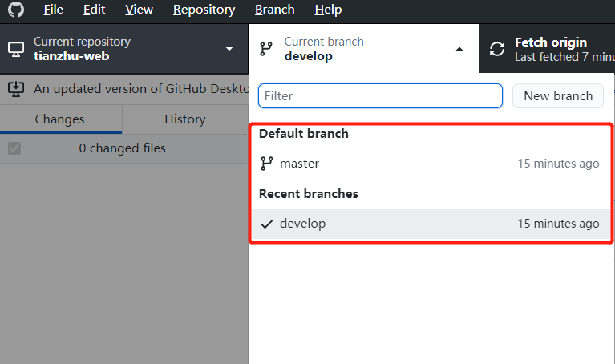Click the branch icon beside Current branch
This screenshot has width=615, height=364.
click(x=266, y=49)
